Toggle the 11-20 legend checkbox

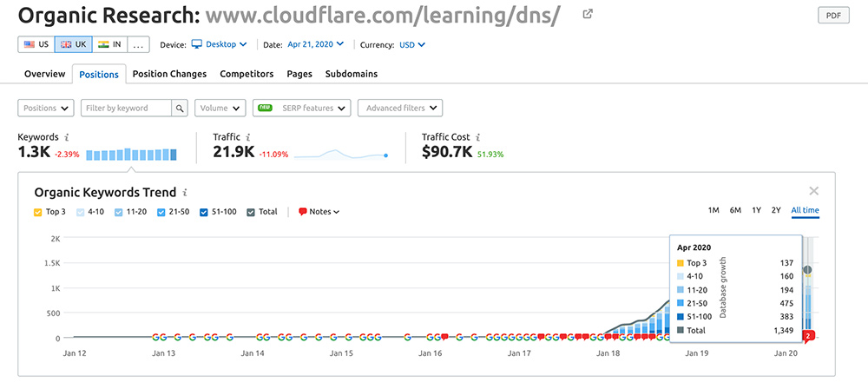(118, 212)
